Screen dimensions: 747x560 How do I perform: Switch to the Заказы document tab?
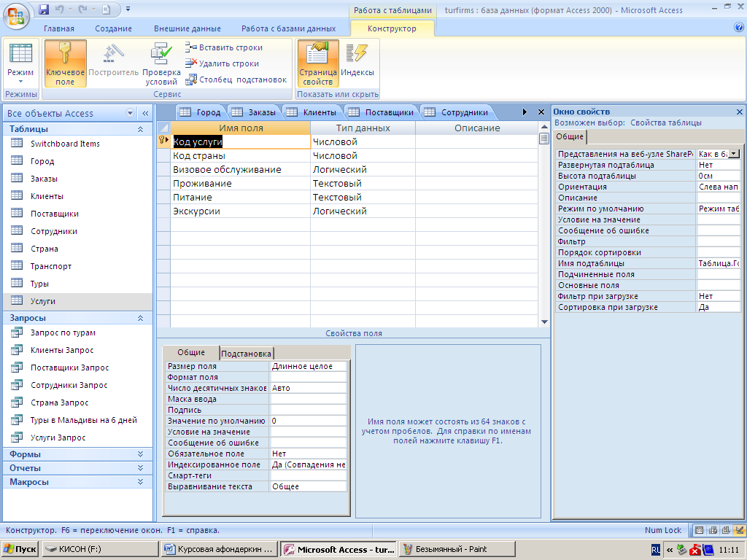[254, 112]
